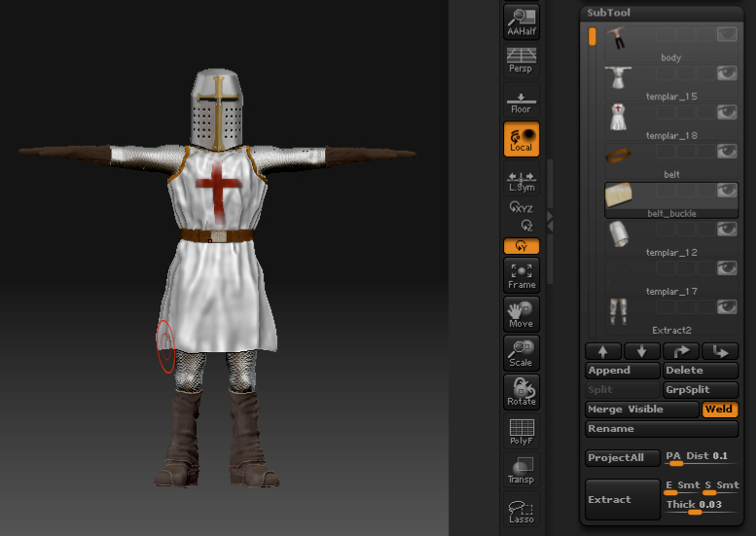Click the curved up-right arrow button
756x536 pixels.
tap(681, 351)
